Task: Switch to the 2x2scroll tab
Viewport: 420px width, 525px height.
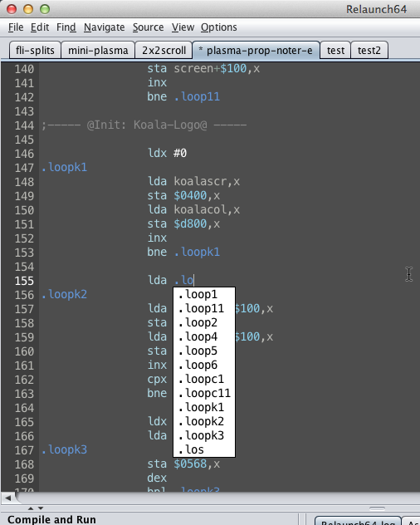Action: [x=164, y=50]
